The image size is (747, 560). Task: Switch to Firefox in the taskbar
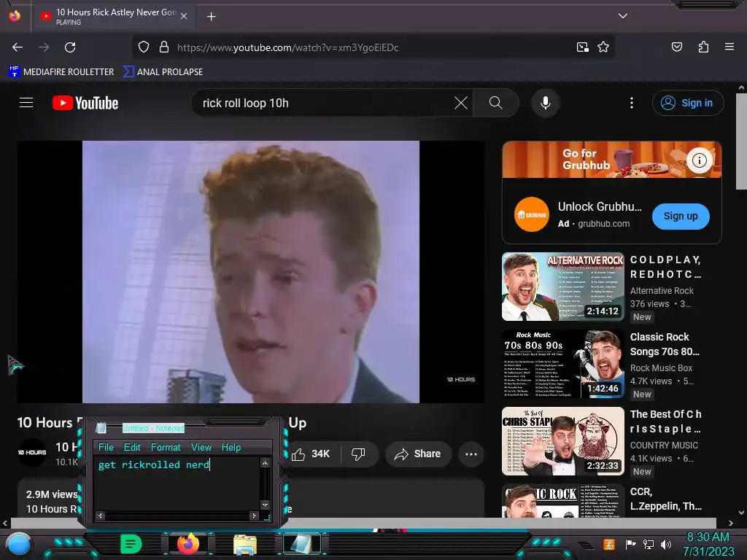pyautogui.click(x=187, y=544)
